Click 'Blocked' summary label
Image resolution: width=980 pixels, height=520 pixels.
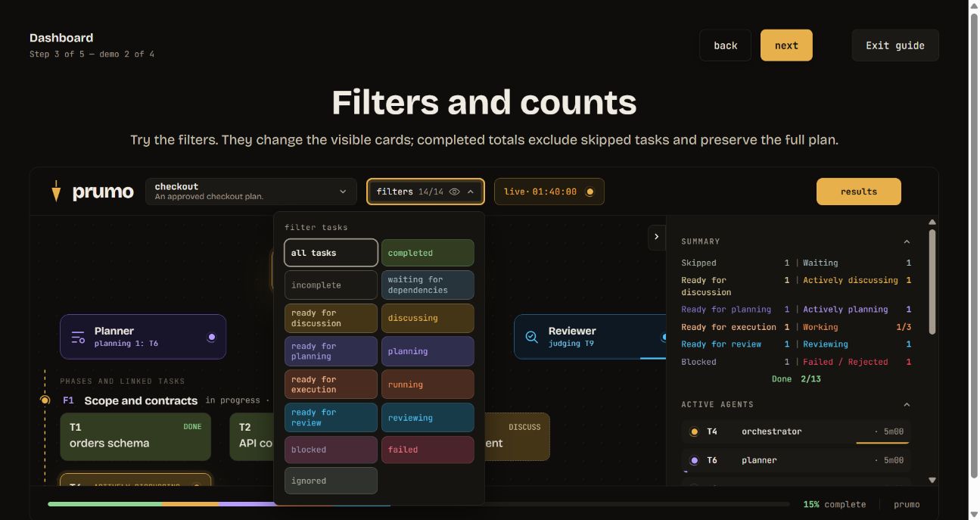(698, 362)
